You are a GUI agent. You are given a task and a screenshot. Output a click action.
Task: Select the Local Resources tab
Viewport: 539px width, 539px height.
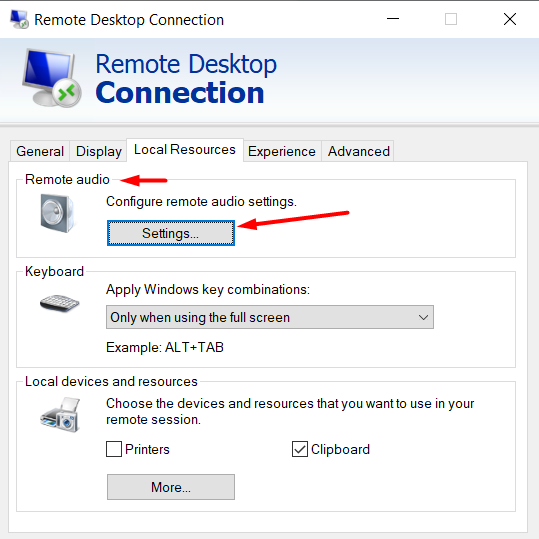tap(185, 150)
